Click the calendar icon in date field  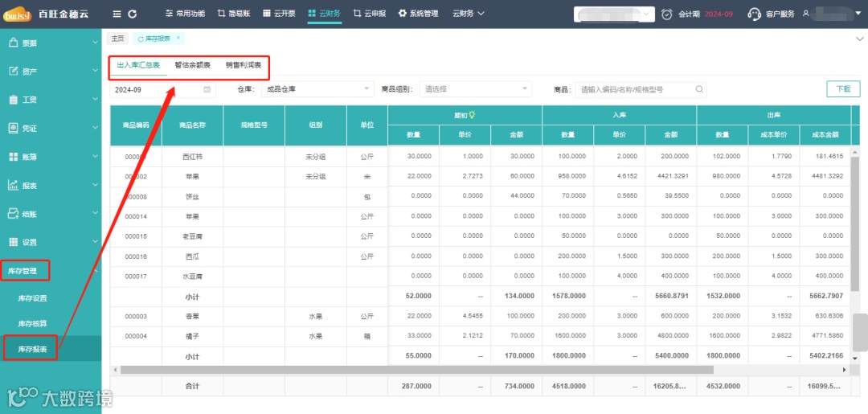tap(207, 89)
